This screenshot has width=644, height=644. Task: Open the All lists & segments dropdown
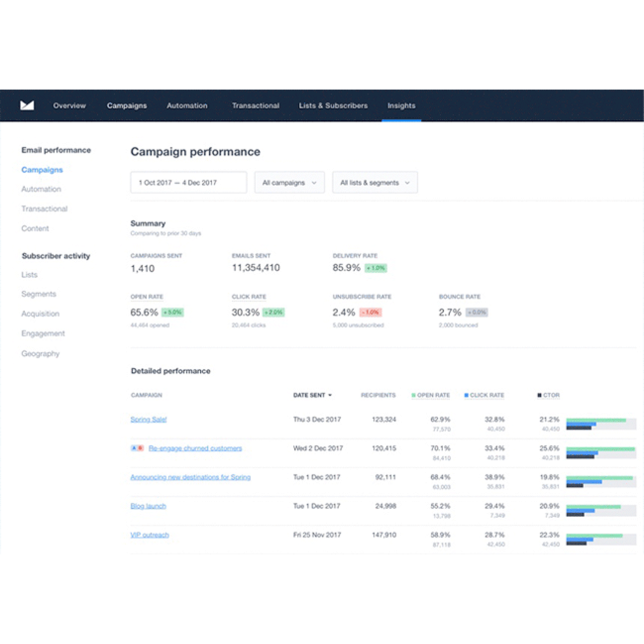(x=374, y=182)
